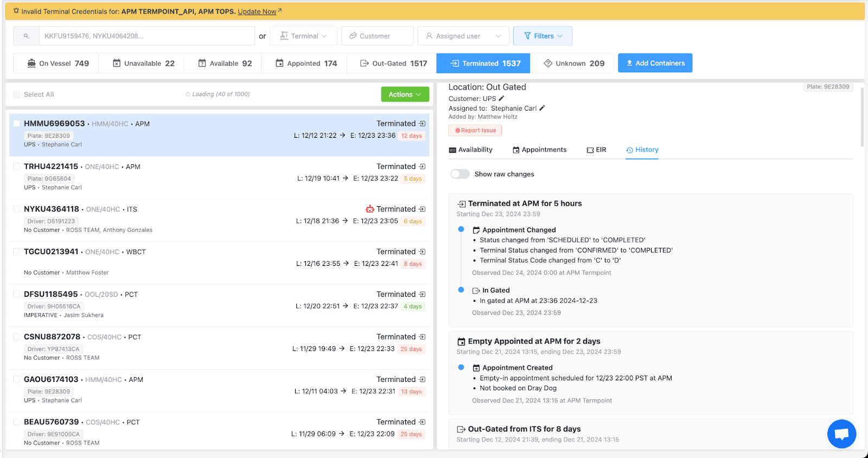Click terminated icon on BEAU5760739 row
Screen dimensions: 868x458
click(422, 422)
